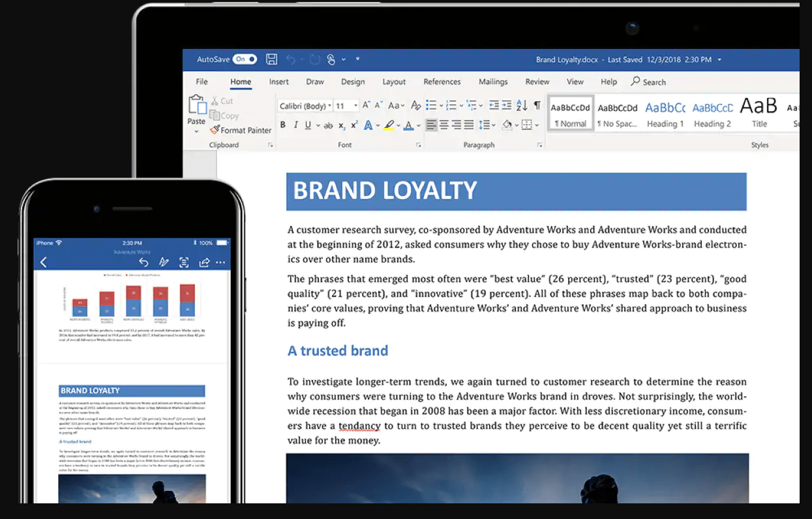
Task: Click the Bullets list icon
Action: coord(431,105)
